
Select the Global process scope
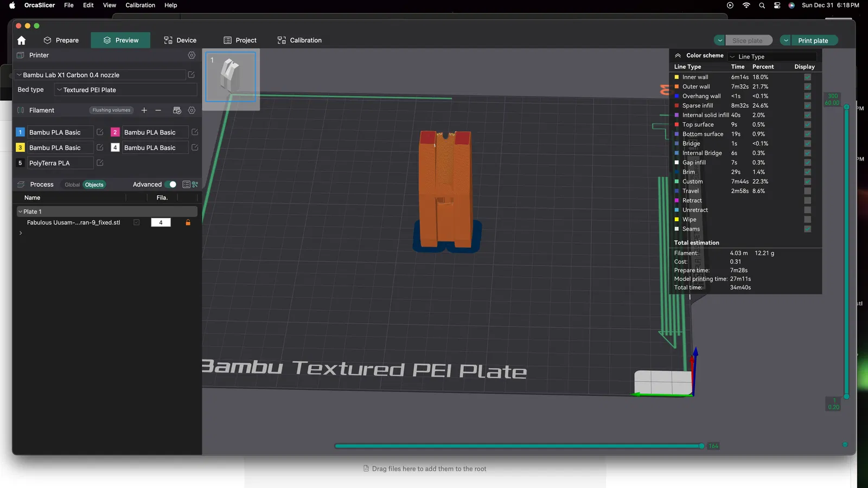[x=72, y=185]
